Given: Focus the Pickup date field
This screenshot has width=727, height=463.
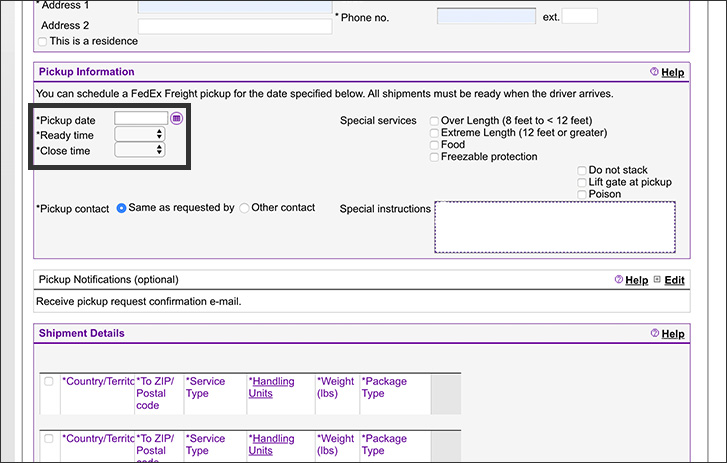Looking at the screenshot, I should click(x=141, y=118).
